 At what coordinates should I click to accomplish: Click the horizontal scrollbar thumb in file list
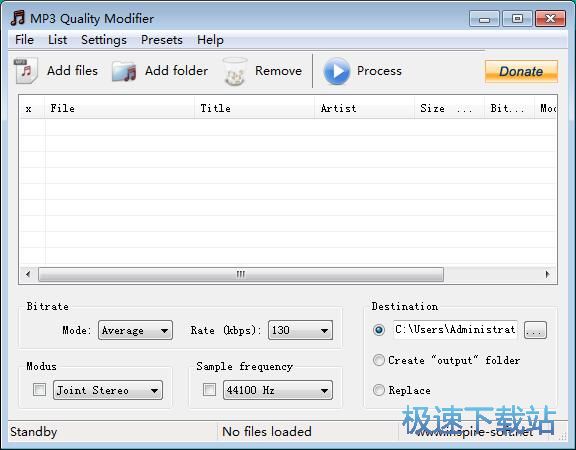pyautogui.click(x=241, y=274)
